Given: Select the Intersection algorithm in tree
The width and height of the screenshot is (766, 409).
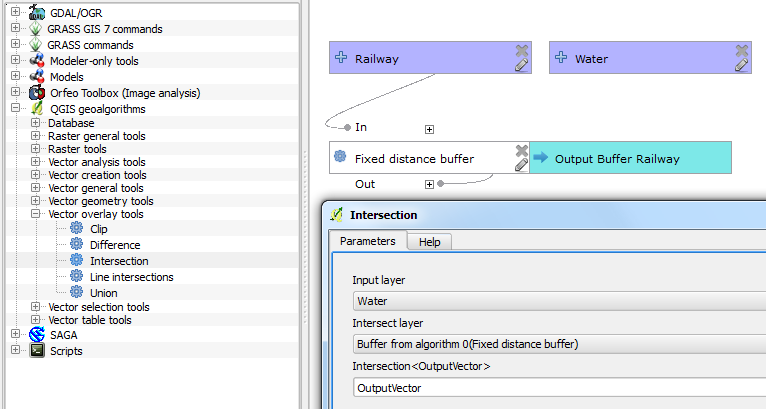Looking at the screenshot, I should coord(119,261).
